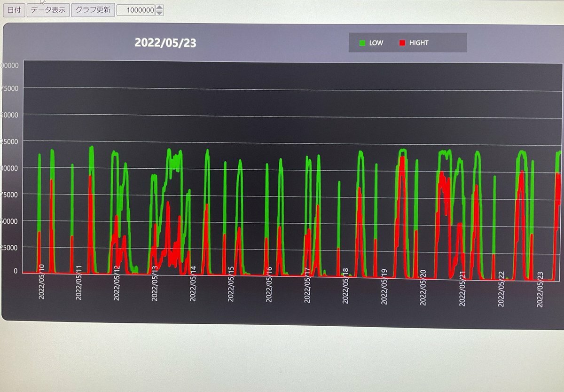Select the 2022/05/18 x-axis label

345,286
